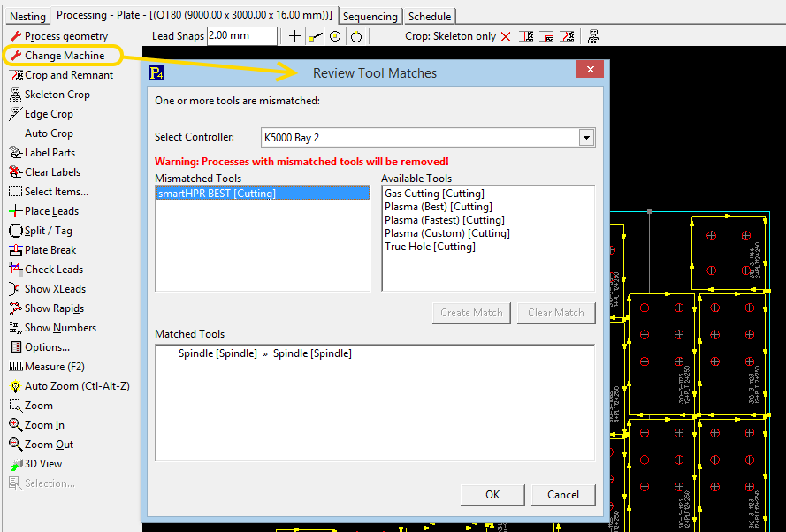The height and width of the screenshot is (532, 786).
Task: Run the Check Leads command
Action: click(x=46, y=270)
